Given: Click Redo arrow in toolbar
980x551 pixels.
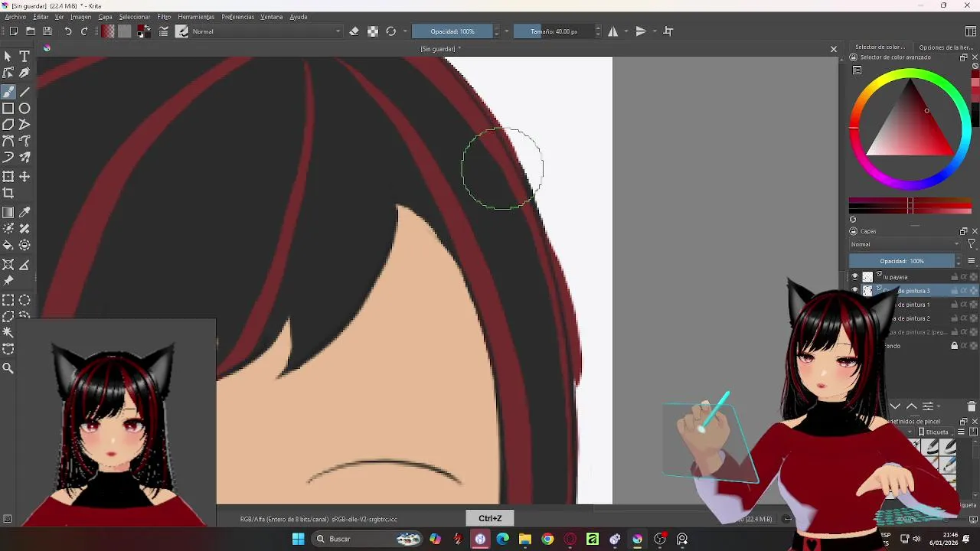Looking at the screenshot, I should click(84, 31).
